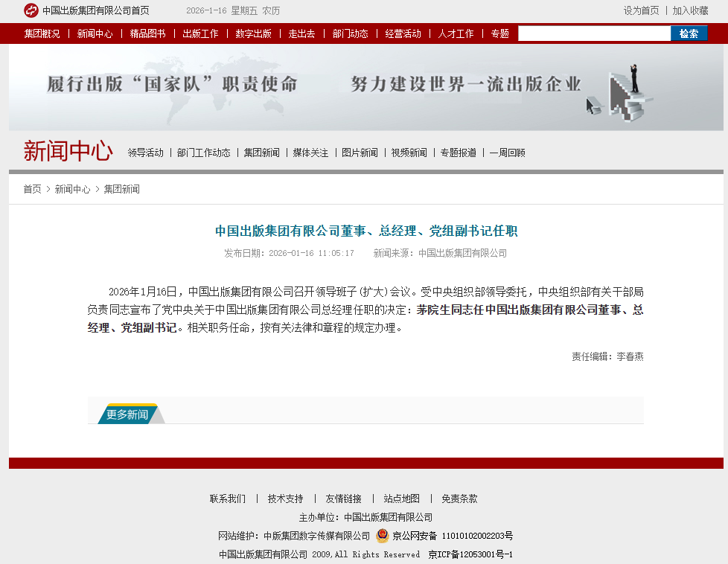Click the China Publishing Group logo icon
Viewport: 728px width, 564px height.
coord(31,10)
